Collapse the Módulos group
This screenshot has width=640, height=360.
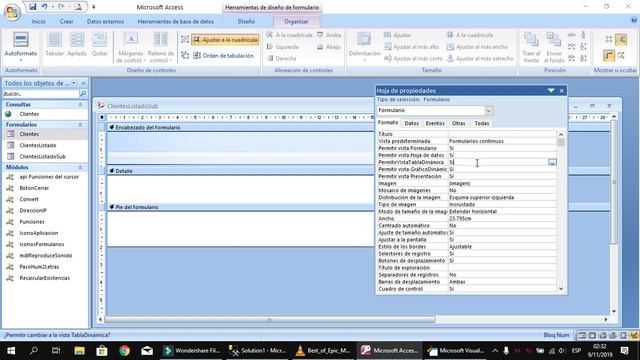point(80,167)
